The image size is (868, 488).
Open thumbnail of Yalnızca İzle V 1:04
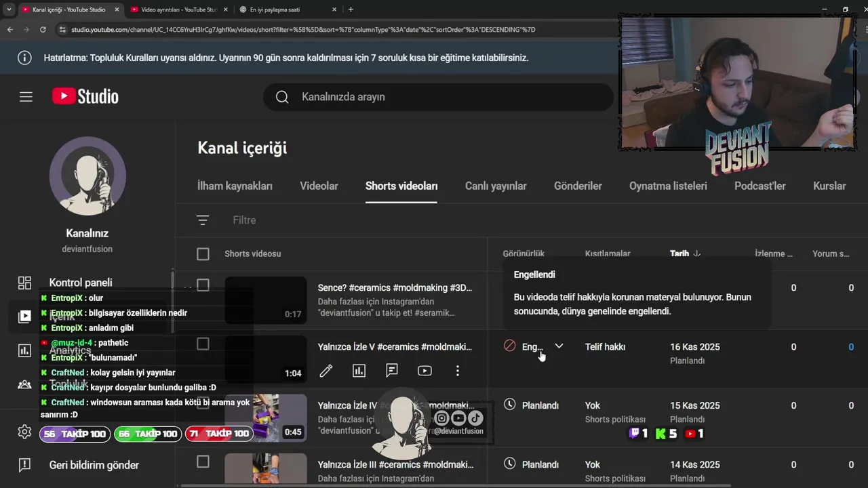click(x=266, y=359)
